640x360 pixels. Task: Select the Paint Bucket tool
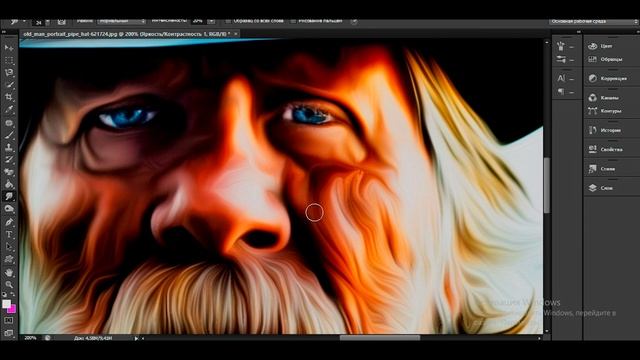coord(9,184)
